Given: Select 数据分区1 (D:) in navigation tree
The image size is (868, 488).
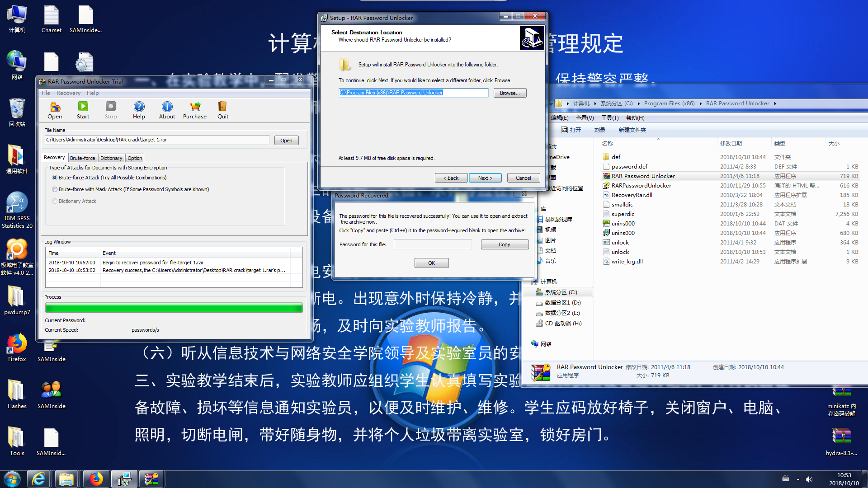Looking at the screenshot, I should [562, 303].
